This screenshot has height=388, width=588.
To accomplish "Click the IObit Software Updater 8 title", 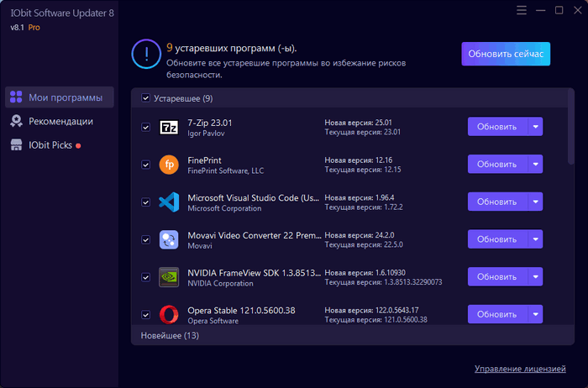I will pos(62,13).
